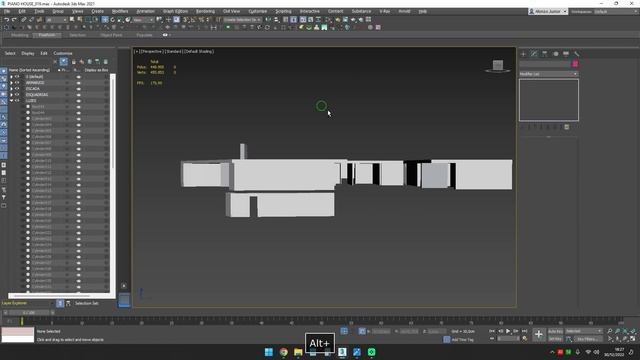Viewport: 640px width, 360px height.
Task: Click the Pan View navigation icon
Action: (x=617, y=339)
